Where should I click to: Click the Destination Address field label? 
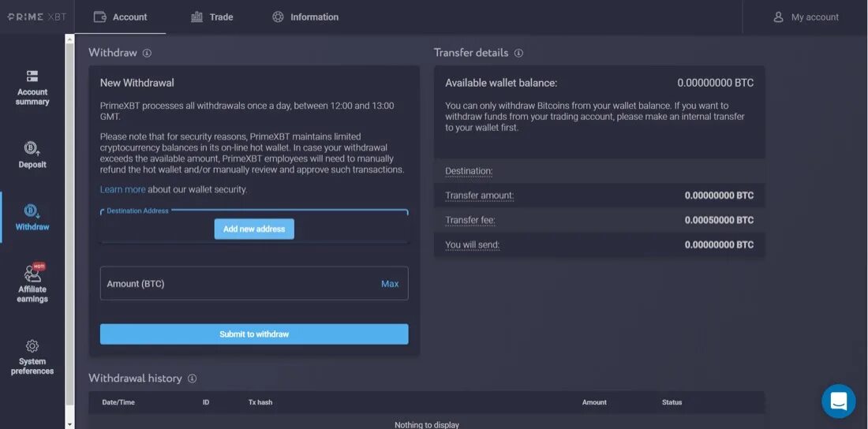pos(137,211)
